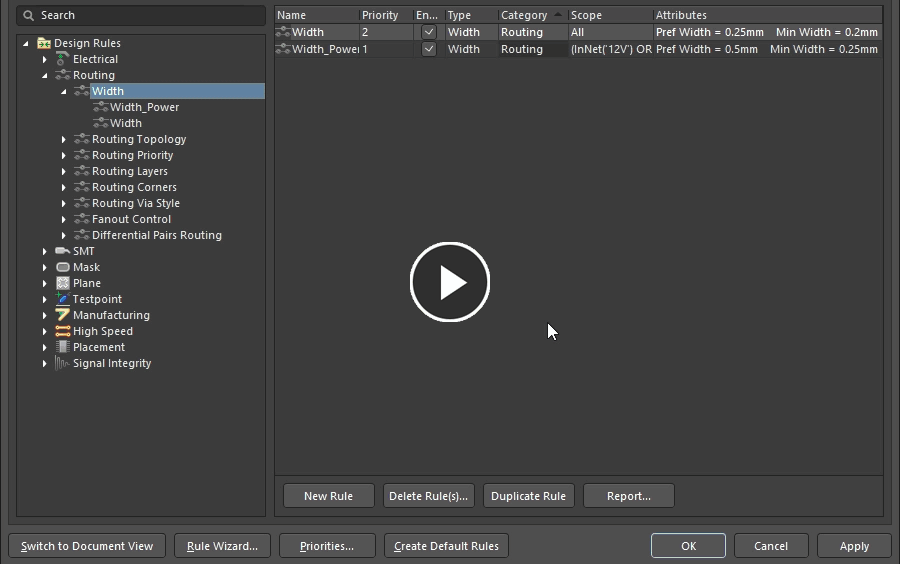Click the Routing Corners icon
The image size is (900, 564).
tap(82, 188)
